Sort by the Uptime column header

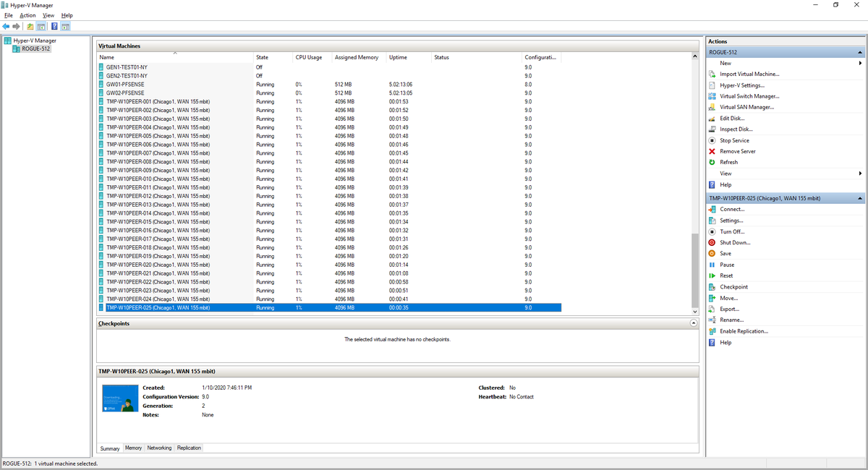coord(408,57)
